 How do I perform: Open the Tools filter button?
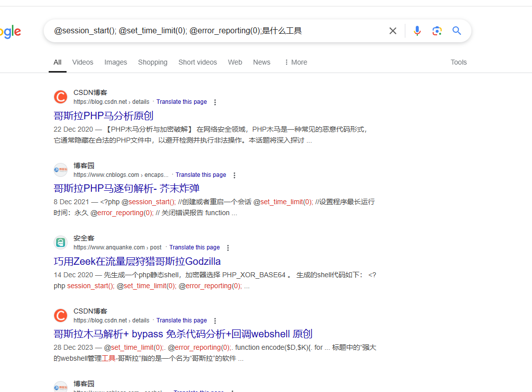coord(458,62)
